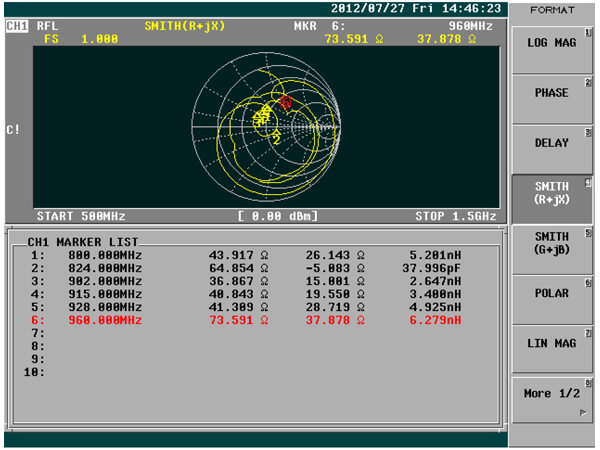Screen dimensions: 600x450
Task: Click the 37.996pF value in the list
Action: tap(432, 268)
